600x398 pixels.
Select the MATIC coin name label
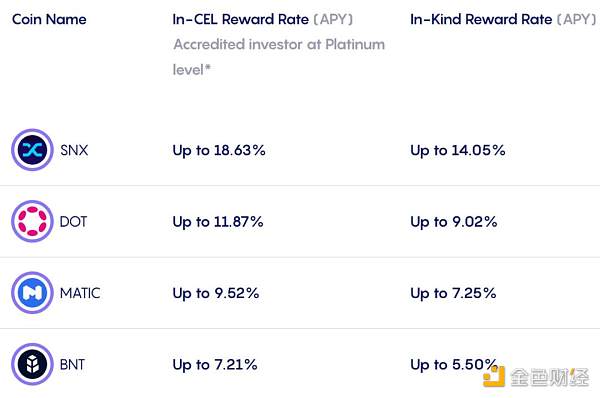click(80, 293)
